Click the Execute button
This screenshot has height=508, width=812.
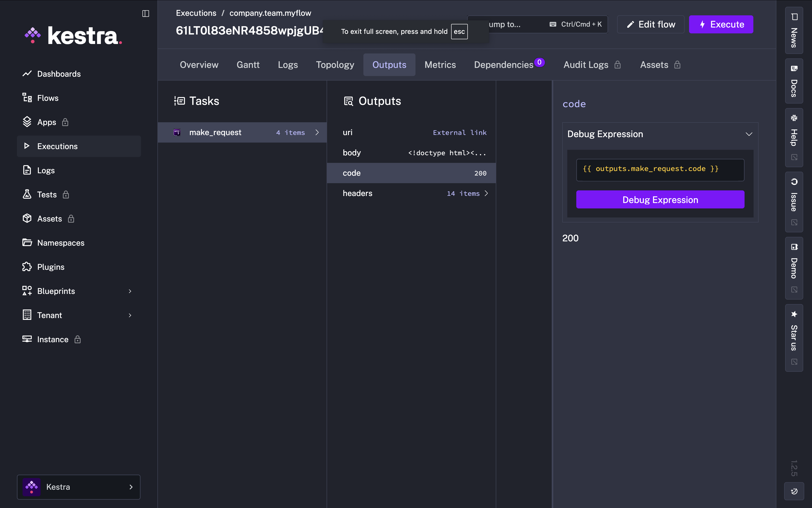tap(721, 25)
